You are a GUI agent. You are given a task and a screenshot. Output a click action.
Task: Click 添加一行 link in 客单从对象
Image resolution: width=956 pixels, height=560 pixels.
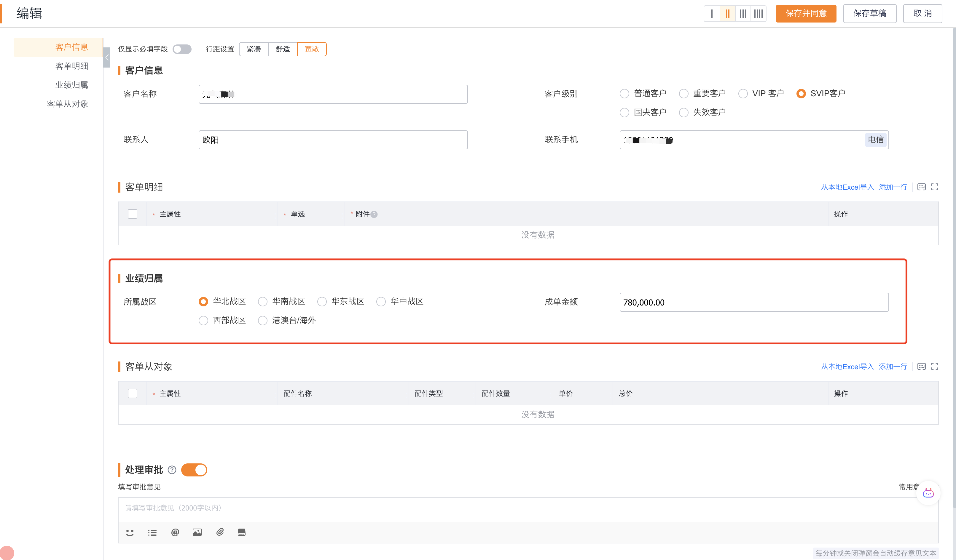pos(893,367)
